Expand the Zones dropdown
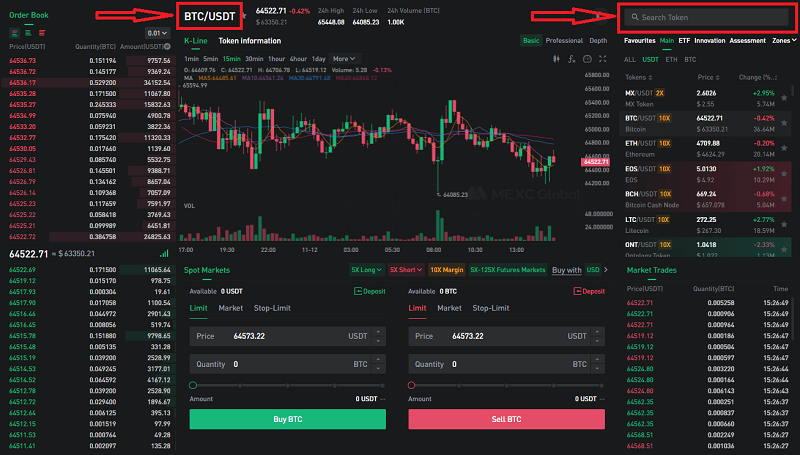This screenshot has height=455, width=800. click(784, 40)
